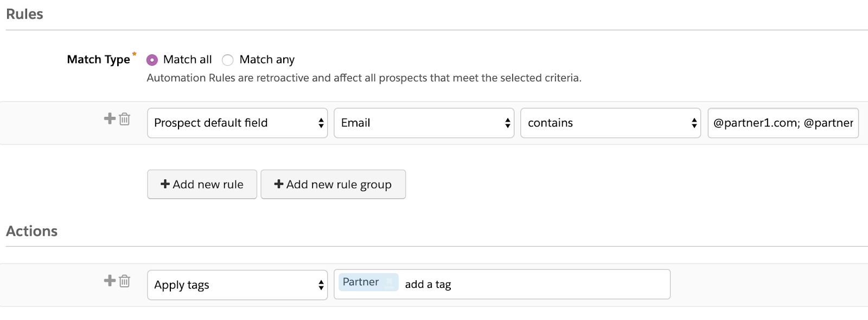
Task: Click the Match Type label
Action: coord(98,60)
